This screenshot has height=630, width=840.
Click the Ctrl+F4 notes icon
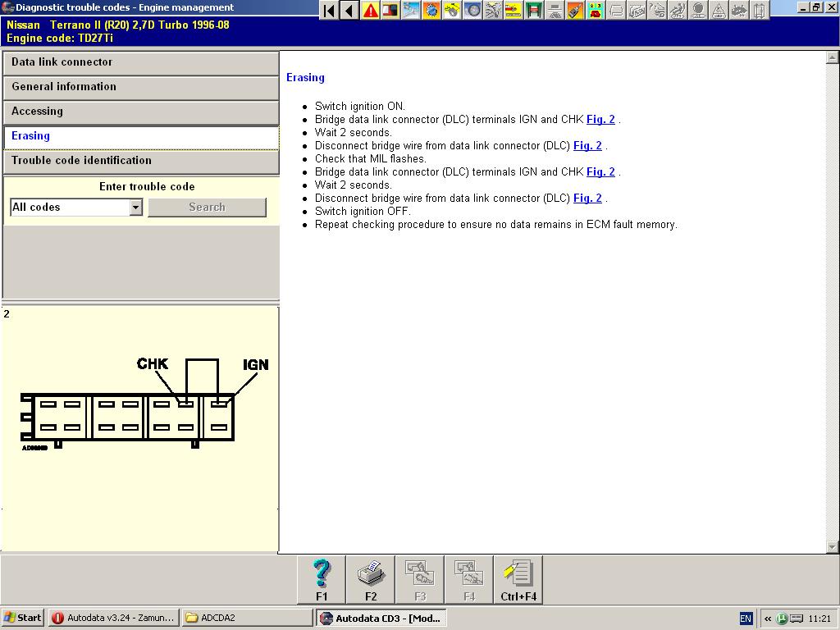click(518, 579)
